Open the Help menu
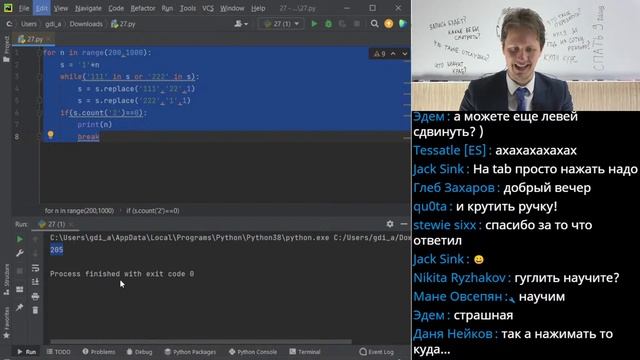The width and height of the screenshot is (640, 360). pyautogui.click(x=258, y=8)
